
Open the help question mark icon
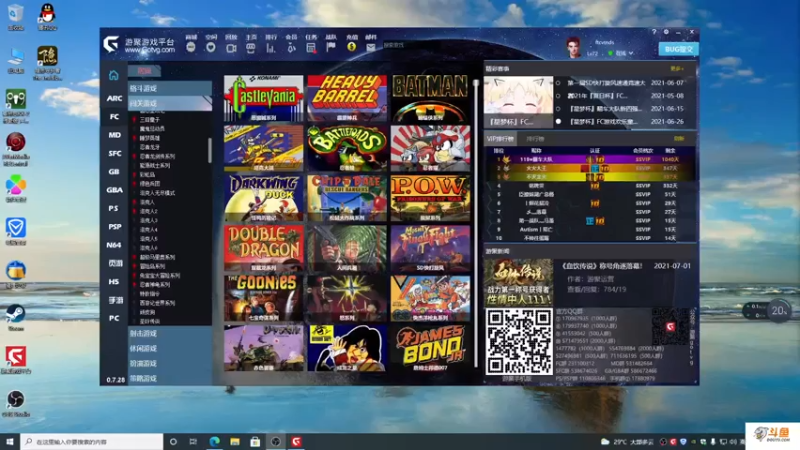[x=654, y=32]
